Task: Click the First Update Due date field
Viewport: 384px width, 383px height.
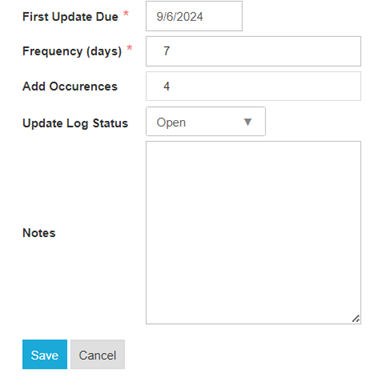Action: click(194, 16)
